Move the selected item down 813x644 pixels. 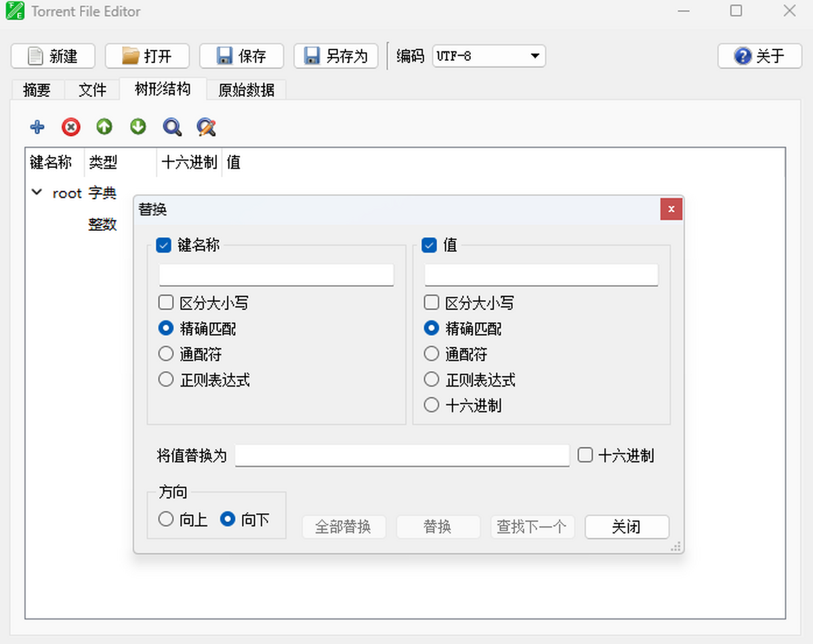(x=138, y=127)
